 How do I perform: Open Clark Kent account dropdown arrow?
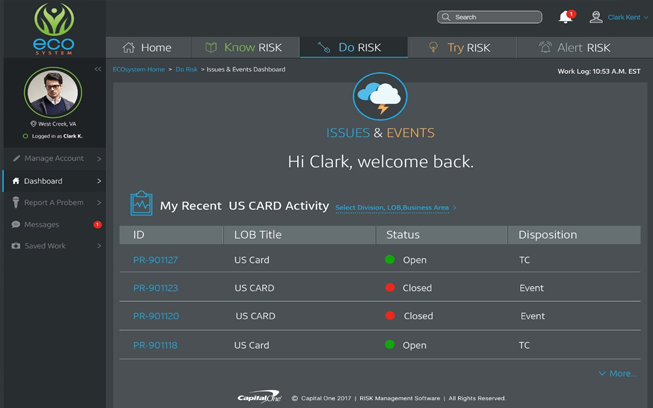(646, 17)
